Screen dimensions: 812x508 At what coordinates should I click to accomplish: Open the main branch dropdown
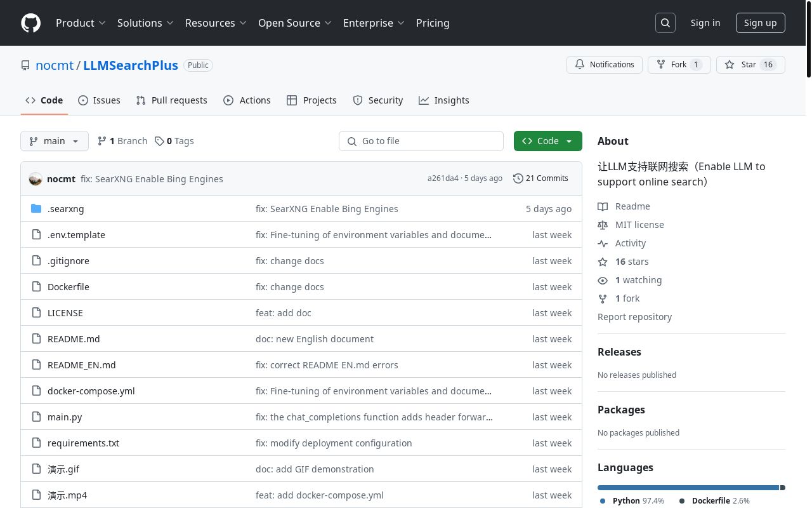55,141
